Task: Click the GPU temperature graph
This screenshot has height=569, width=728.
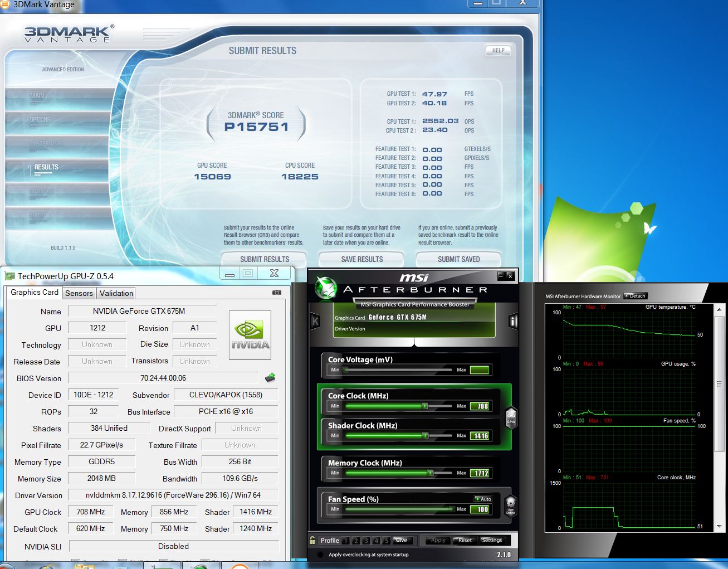Action: coord(629,334)
